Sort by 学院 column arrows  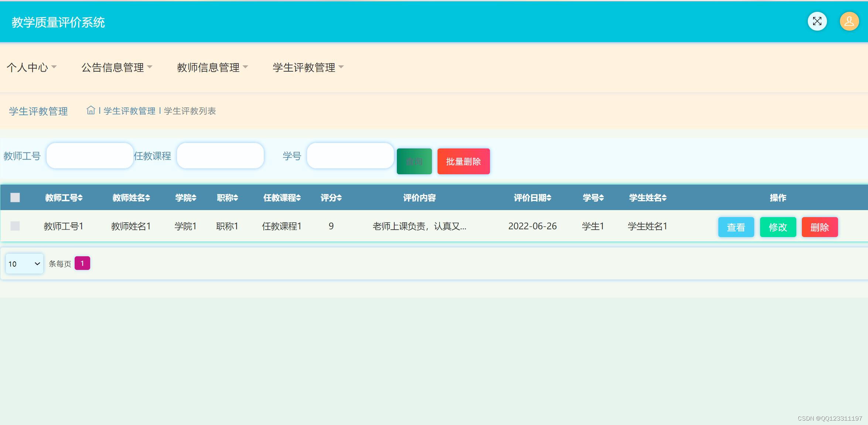[x=194, y=198]
